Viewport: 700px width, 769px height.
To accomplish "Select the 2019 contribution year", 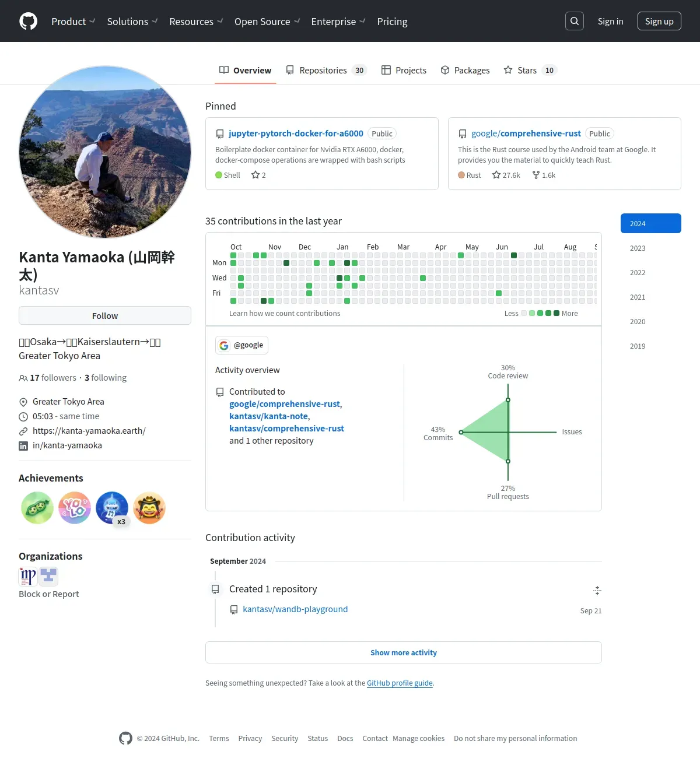I will pos(651,346).
